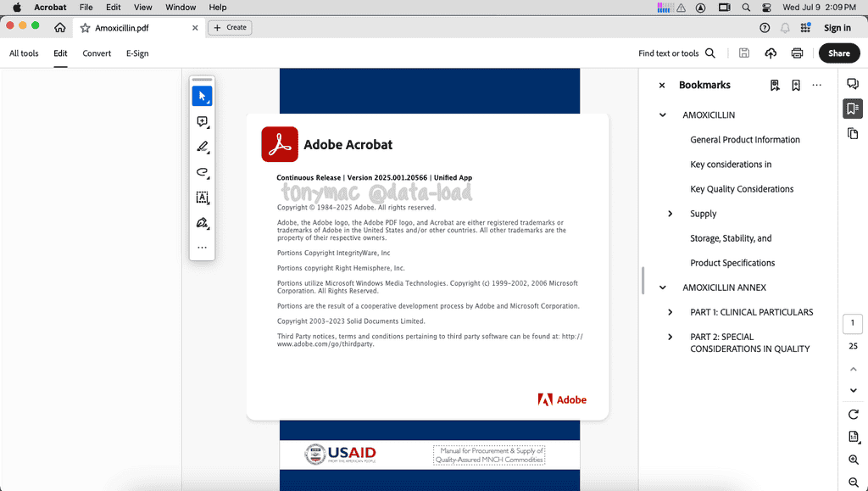Pick the Highlight pen tool
The image size is (868, 491).
pyautogui.click(x=202, y=148)
